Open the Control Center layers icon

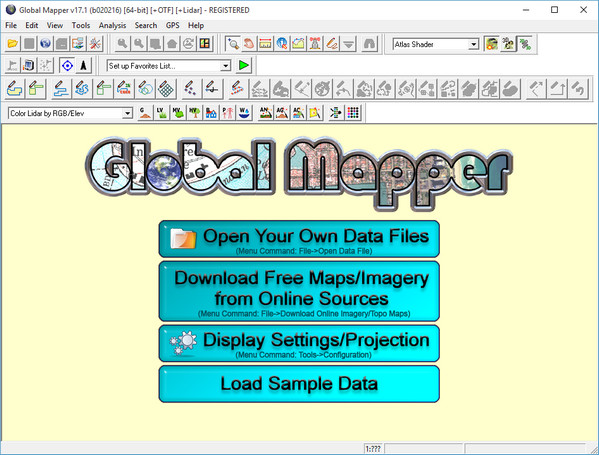click(78, 44)
